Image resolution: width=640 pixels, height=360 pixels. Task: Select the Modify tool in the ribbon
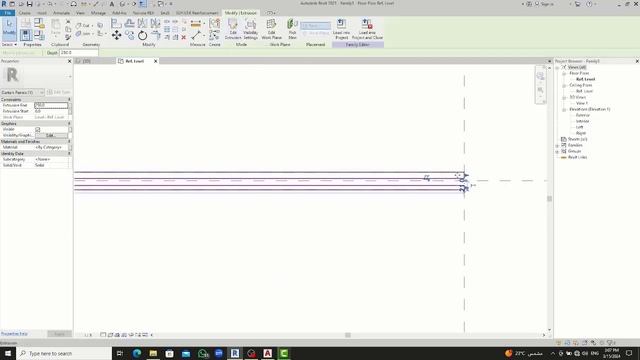[x=9, y=29]
